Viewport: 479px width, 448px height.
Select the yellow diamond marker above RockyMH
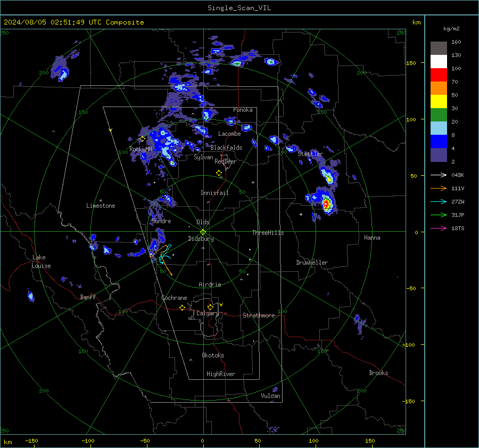142,139
